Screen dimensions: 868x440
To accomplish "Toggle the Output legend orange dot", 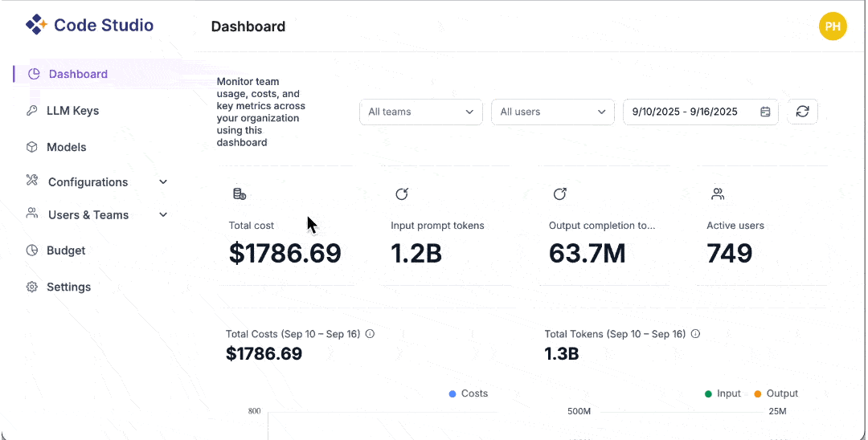I will (x=758, y=394).
